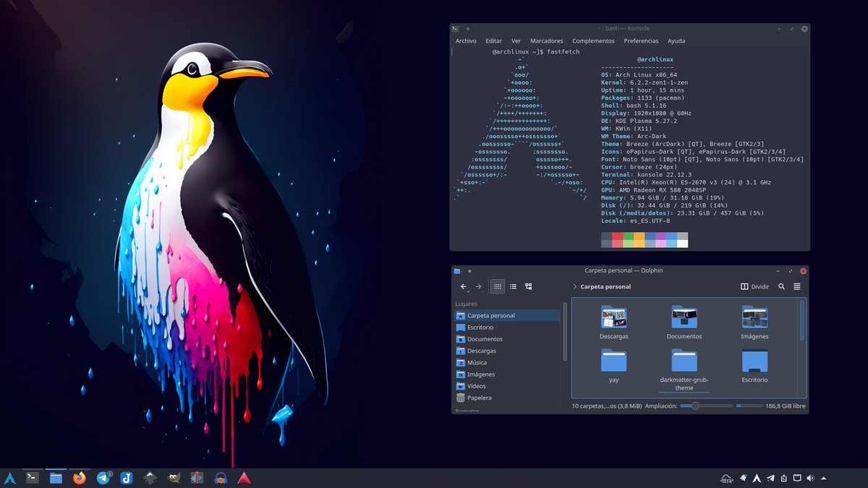Launch Firefox from the taskbar
The height and width of the screenshot is (488, 868).
[80, 477]
